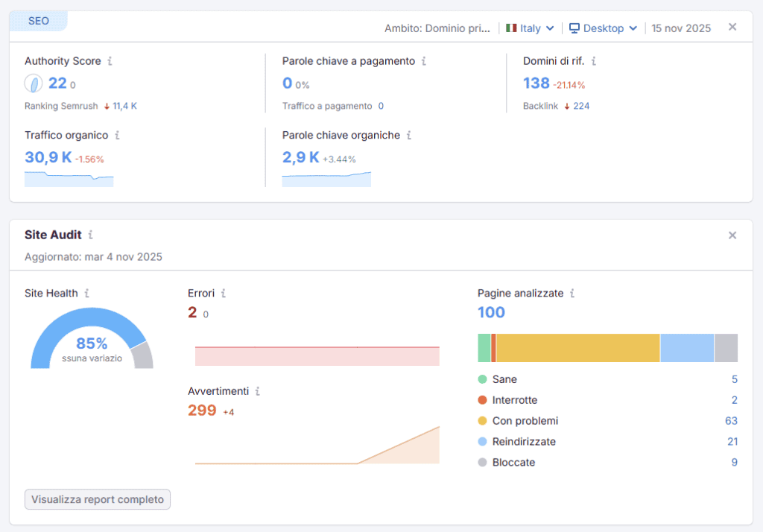Click paid keywords value 0
The image size is (763, 532).
287,83
